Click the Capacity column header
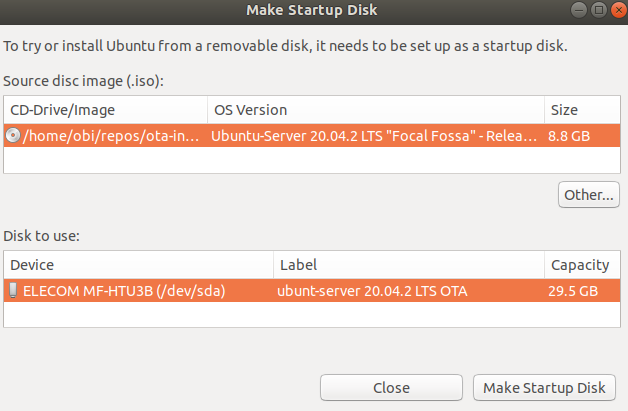This screenshot has height=411, width=628. 580,265
